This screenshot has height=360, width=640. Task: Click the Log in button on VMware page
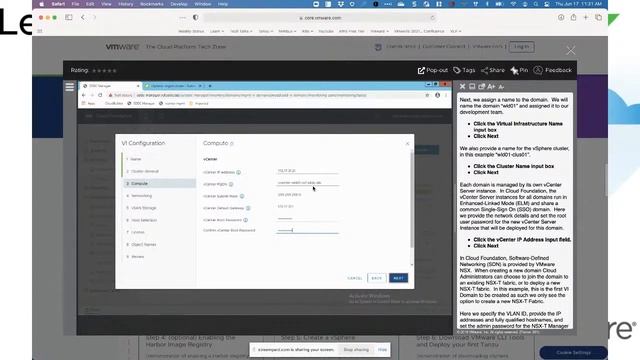click(522, 47)
